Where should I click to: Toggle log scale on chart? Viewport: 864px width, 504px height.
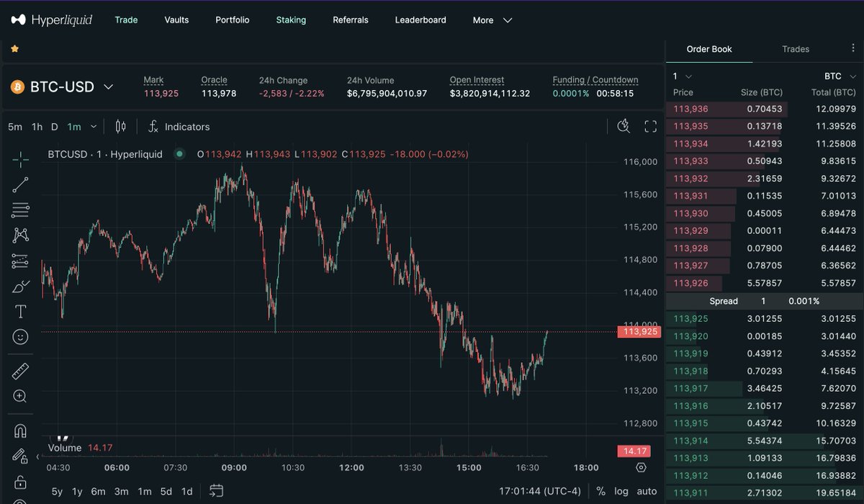coord(621,491)
